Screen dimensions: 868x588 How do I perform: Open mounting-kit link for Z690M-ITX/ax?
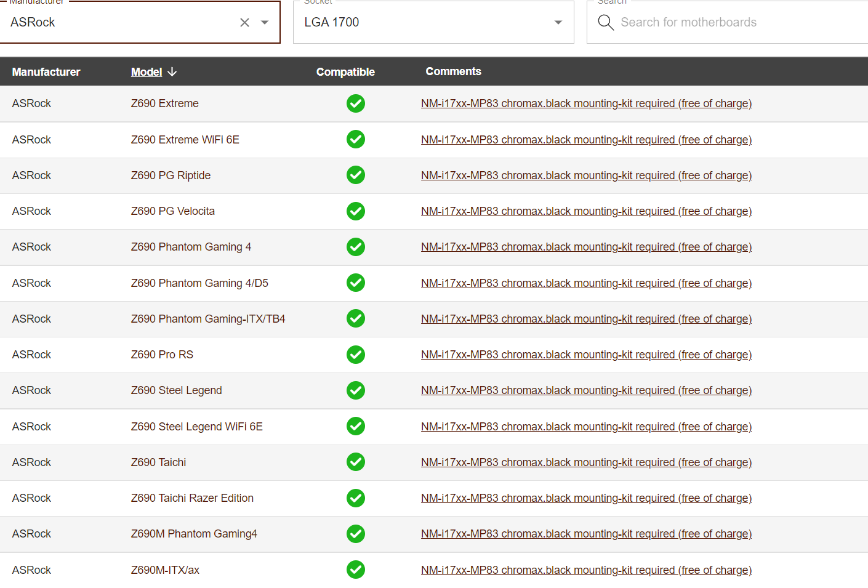point(586,570)
